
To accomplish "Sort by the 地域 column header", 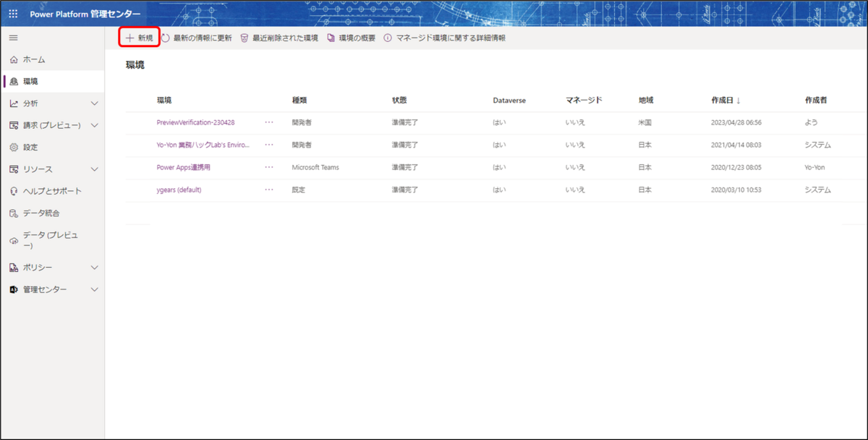I will coord(646,100).
